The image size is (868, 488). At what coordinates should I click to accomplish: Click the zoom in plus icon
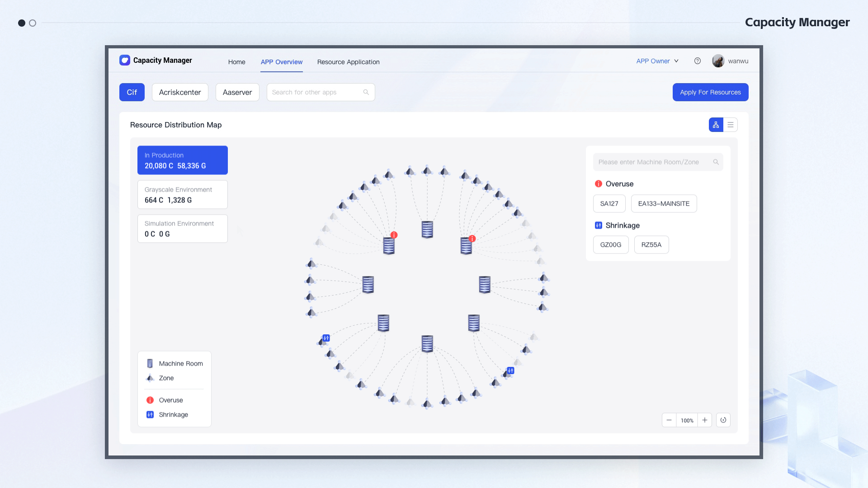click(705, 420)
